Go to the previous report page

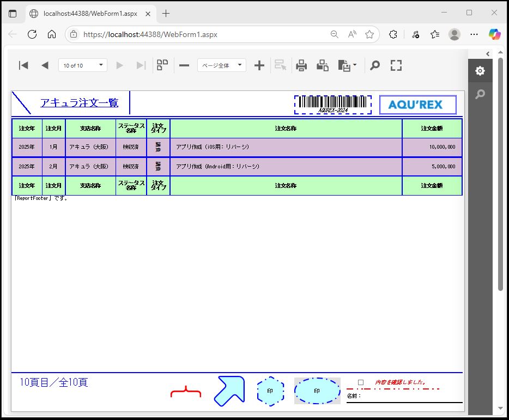tap(45, 65)
